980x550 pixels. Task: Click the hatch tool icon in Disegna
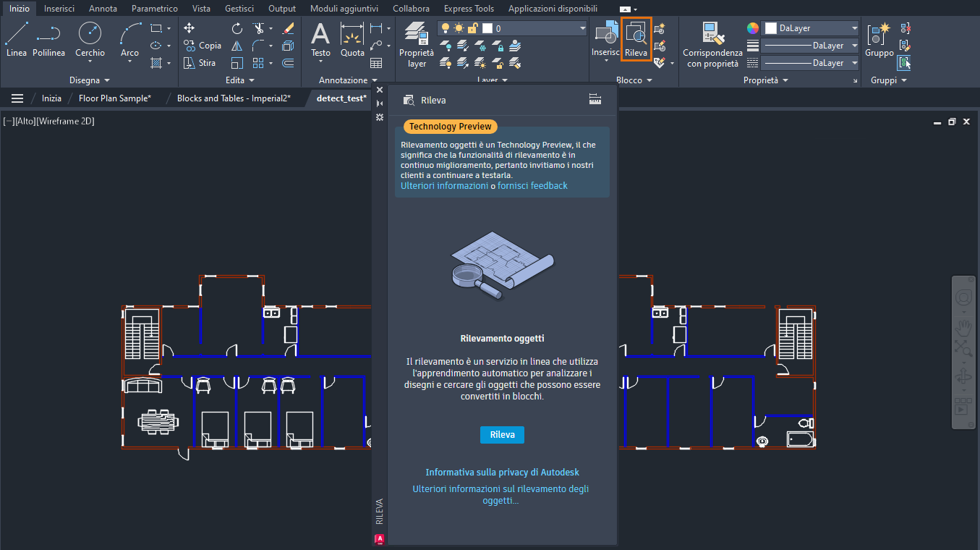tap(156, 63)
